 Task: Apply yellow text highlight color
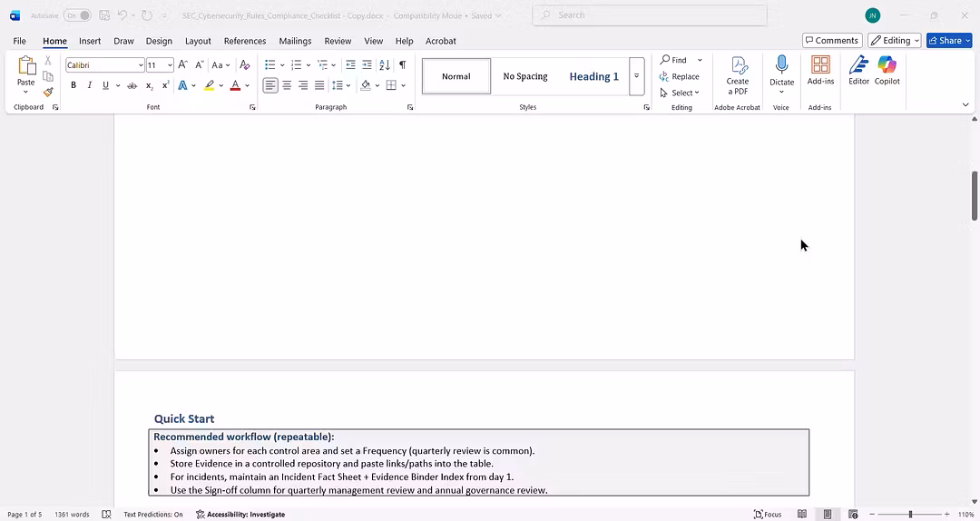point(210,85)
